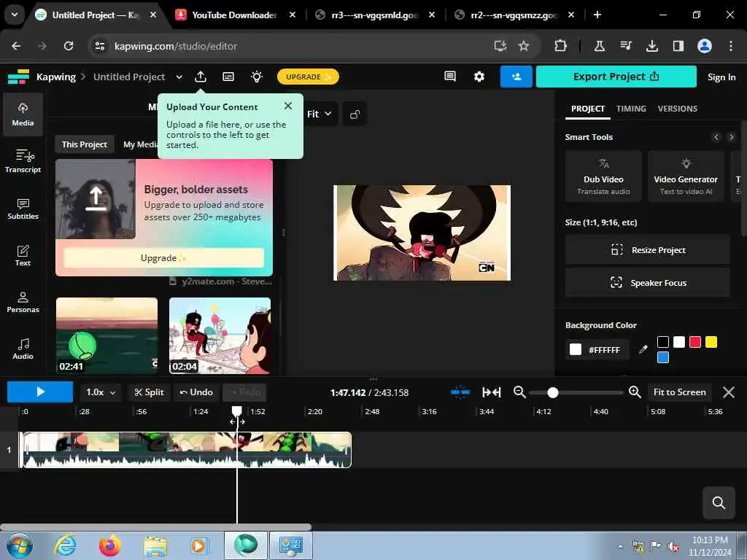Click the Resize Project button
747x560 pixels.
point(647,250)
